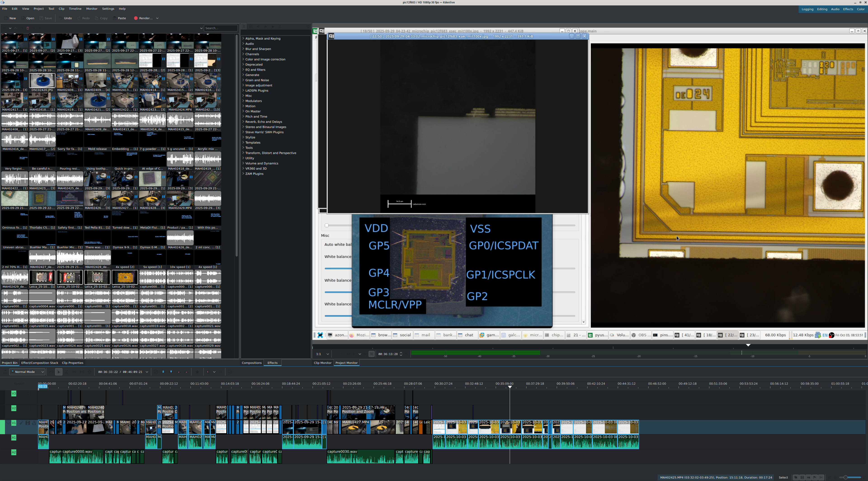Adjust the timeline zoom slider in status bar

tap(845, 478)
